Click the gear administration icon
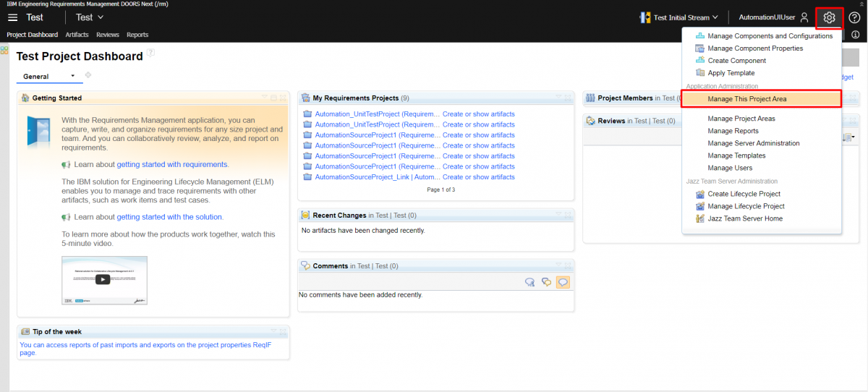The image size is (868, 392). click(x=829, y=17)
